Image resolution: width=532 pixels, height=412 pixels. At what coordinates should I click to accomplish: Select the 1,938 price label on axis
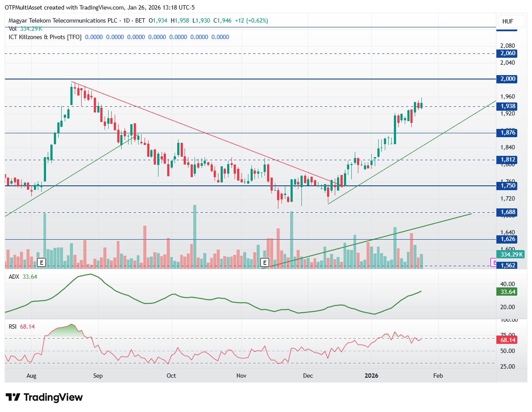(x=508, y=106)
